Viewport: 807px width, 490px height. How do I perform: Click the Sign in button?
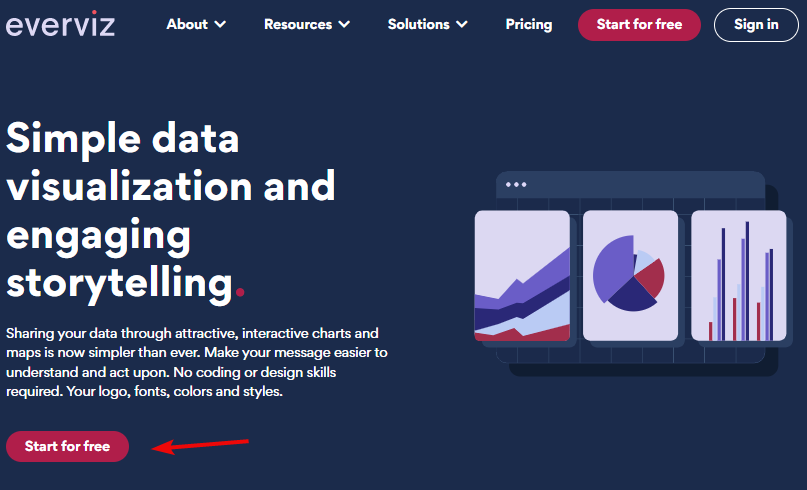pyautogui.click(x=756, y=25)
